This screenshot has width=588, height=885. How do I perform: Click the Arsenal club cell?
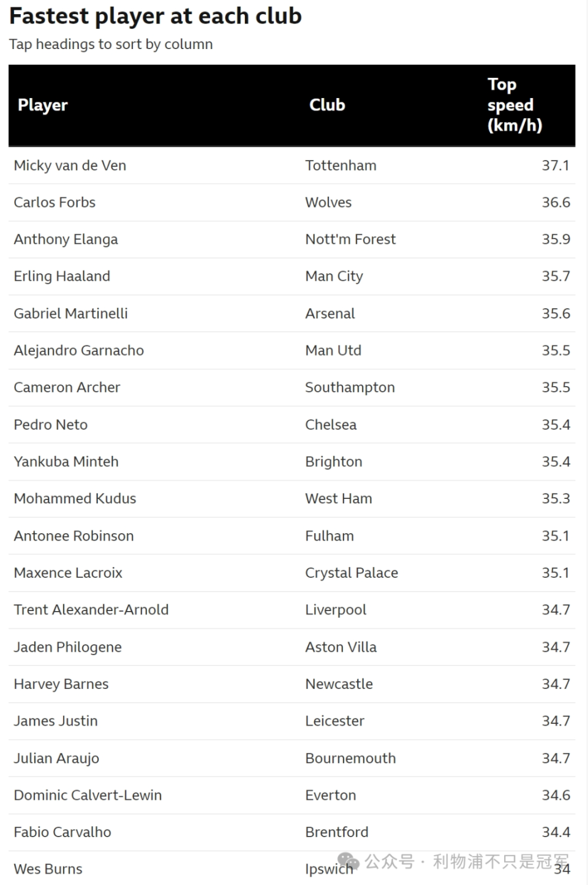[330, 313]
